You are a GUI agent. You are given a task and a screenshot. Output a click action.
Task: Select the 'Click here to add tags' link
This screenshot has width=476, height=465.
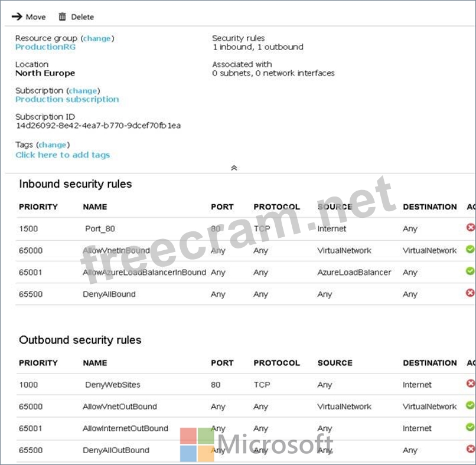63,155
